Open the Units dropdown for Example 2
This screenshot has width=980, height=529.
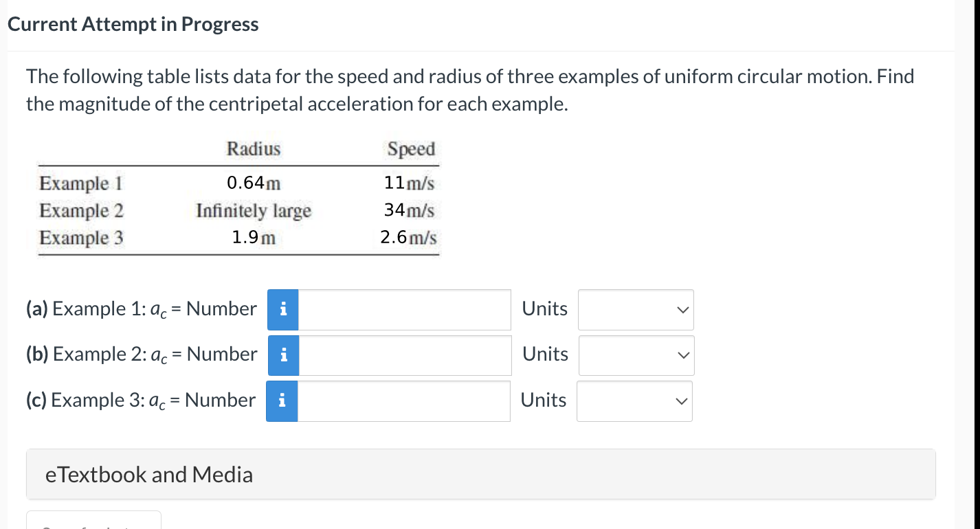tap(635, 355)
